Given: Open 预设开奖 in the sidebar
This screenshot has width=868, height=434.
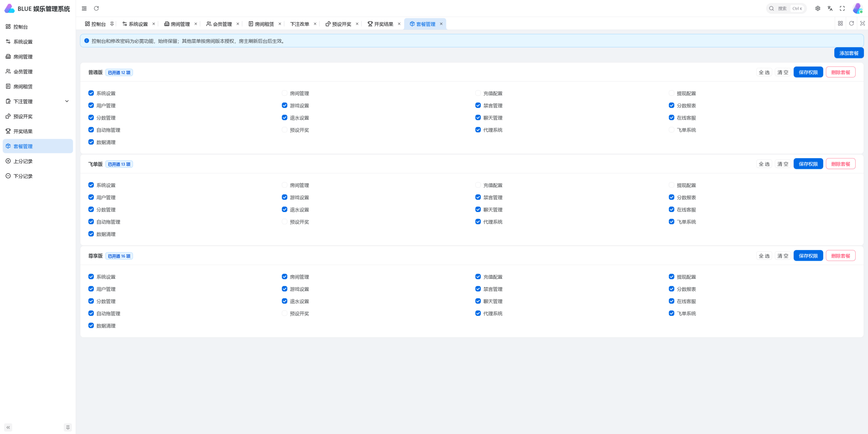Looking at the screenshot, I should coord(38,116).
